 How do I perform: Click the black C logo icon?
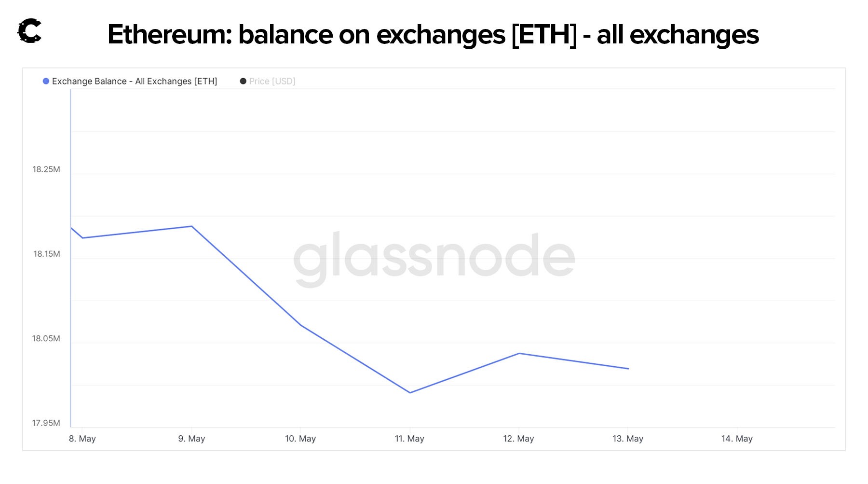click(x=29, y=31)
